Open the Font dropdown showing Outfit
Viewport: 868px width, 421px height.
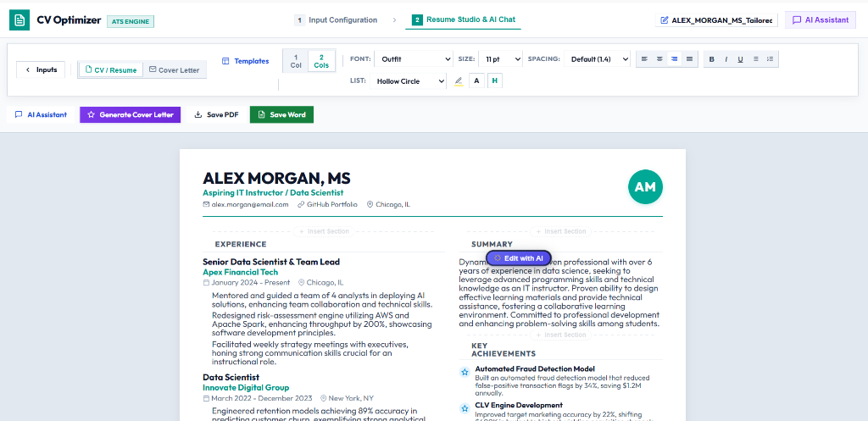(414, 59)
